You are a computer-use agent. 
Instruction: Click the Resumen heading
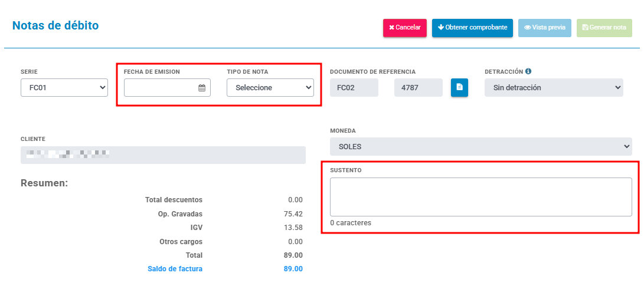(44, 183)
